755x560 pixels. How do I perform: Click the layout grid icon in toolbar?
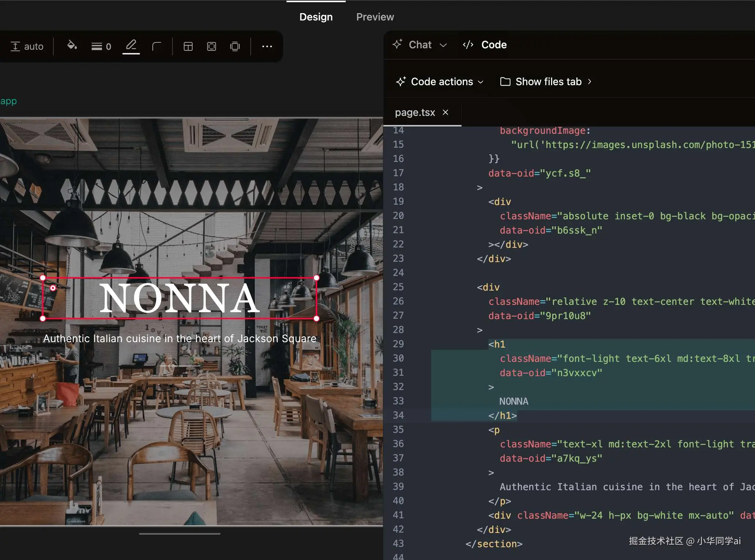click(188, 46)
